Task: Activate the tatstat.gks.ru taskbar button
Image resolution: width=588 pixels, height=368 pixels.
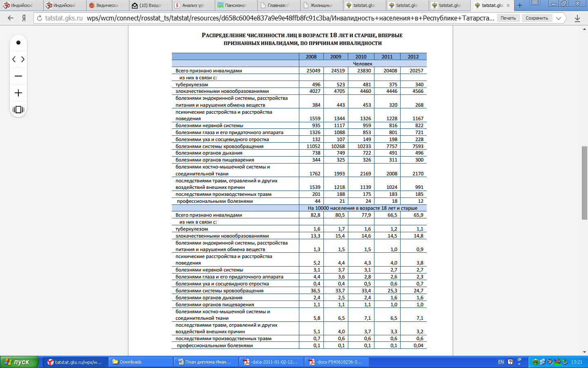Action: coord(75,362)
